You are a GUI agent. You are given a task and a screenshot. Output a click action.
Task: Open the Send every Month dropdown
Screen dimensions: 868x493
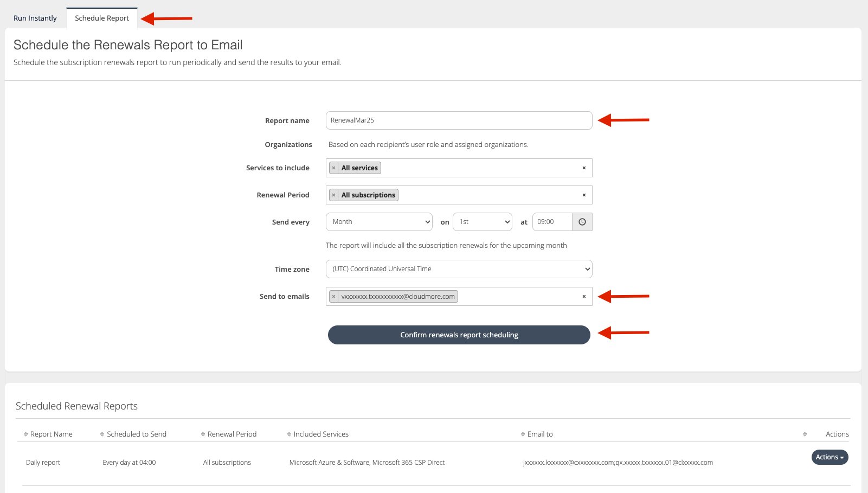pyautogui.click(x=379, y=222)
